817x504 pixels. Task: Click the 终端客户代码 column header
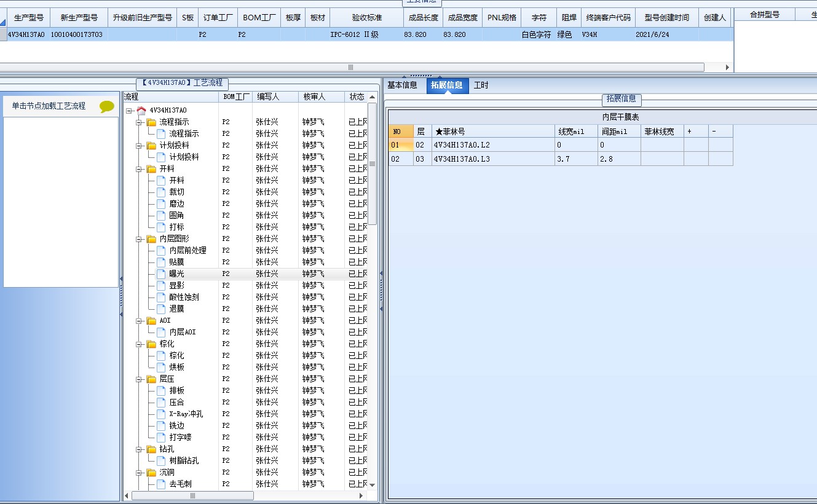tap(608, 17)
